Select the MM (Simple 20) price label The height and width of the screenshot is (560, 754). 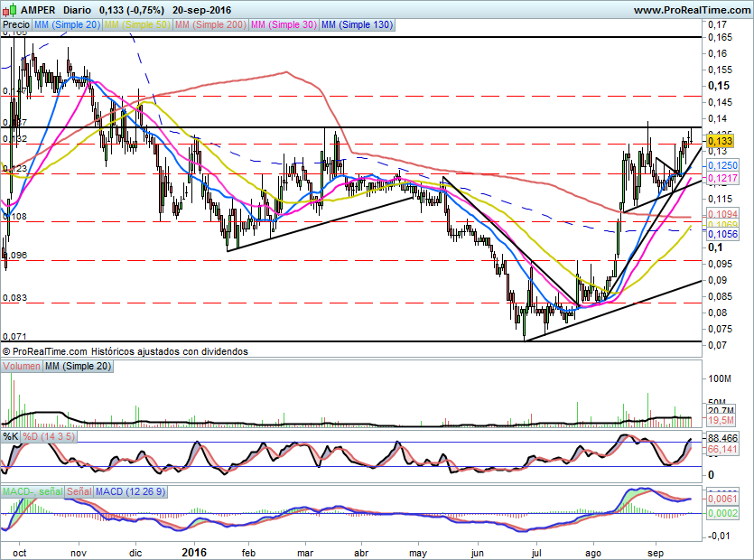[67, 25]
